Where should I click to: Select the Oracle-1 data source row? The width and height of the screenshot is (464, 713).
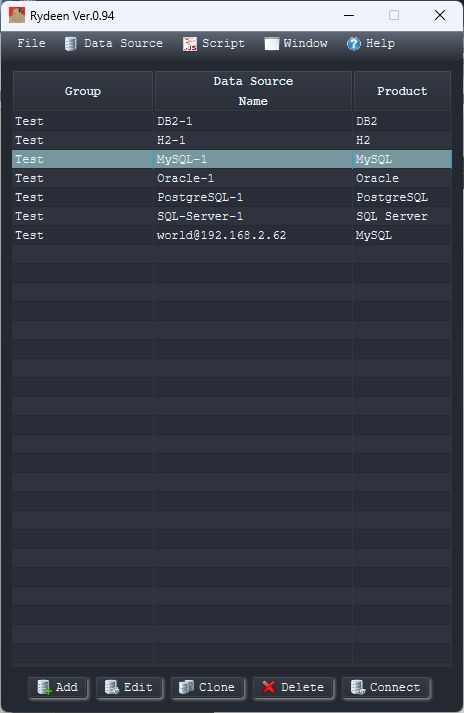tap(232, 178)
